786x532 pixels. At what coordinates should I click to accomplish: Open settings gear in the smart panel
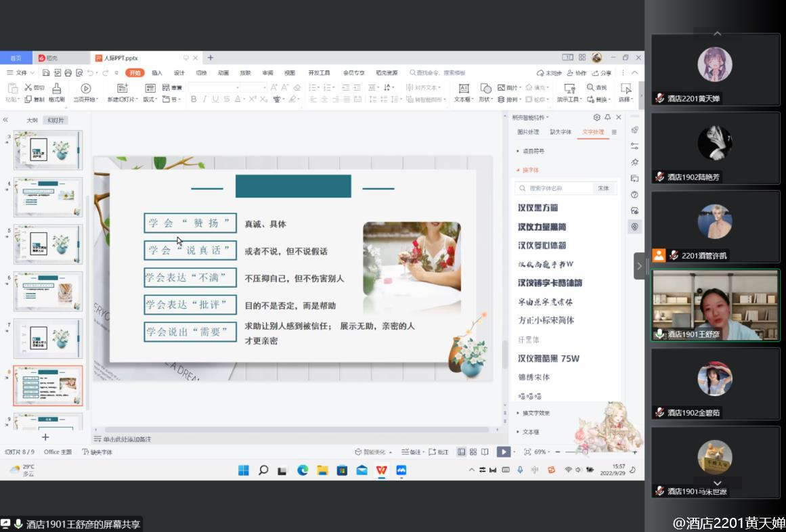point(596,117)
